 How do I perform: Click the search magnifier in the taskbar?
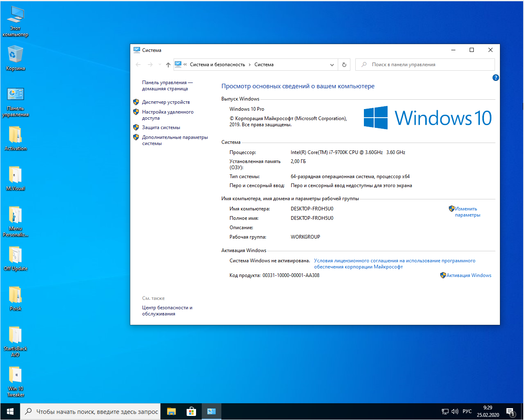point(28,411)
